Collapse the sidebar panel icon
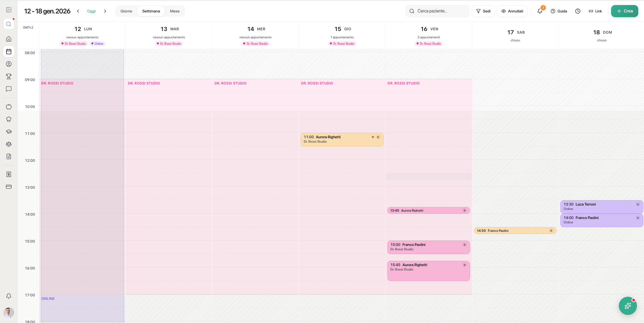Screen dimensions: 644x323 point(9,10)
